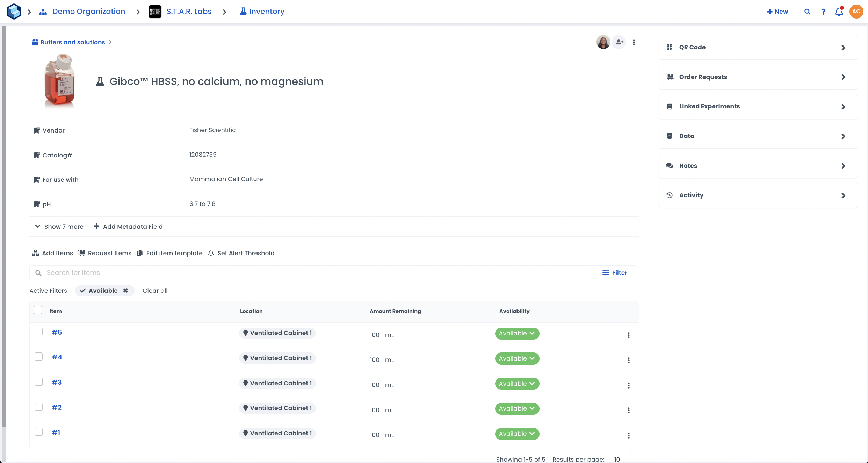Click the Search for items field
Image resolution: width=868 pixels, height=463 pixels.
[x=311, y=273]
